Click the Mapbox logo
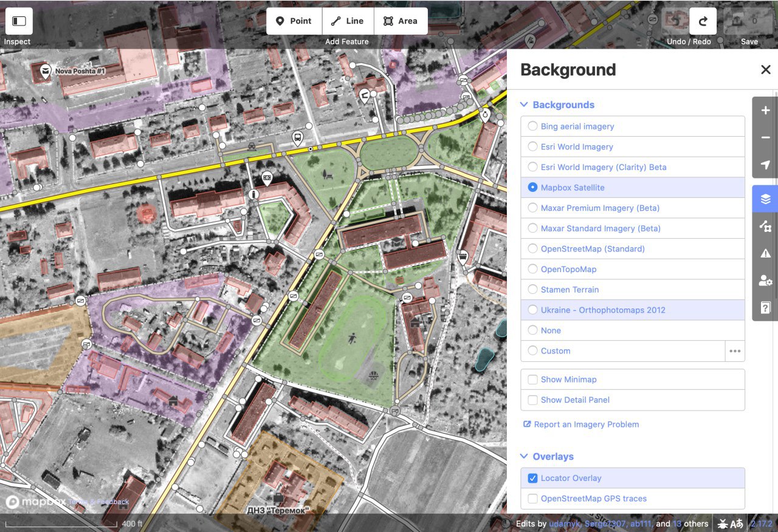Screen dimensions: 778x532 tap(36, 502)
